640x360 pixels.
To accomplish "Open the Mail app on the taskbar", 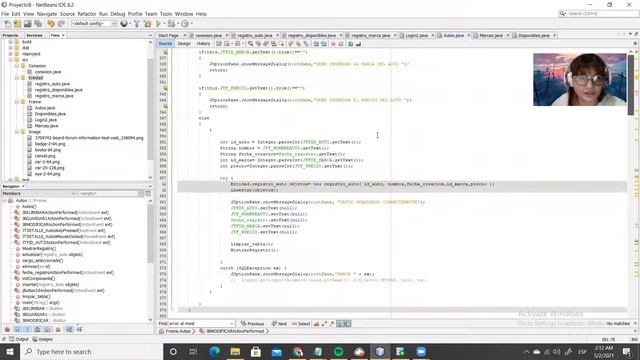I will (276, 351).
